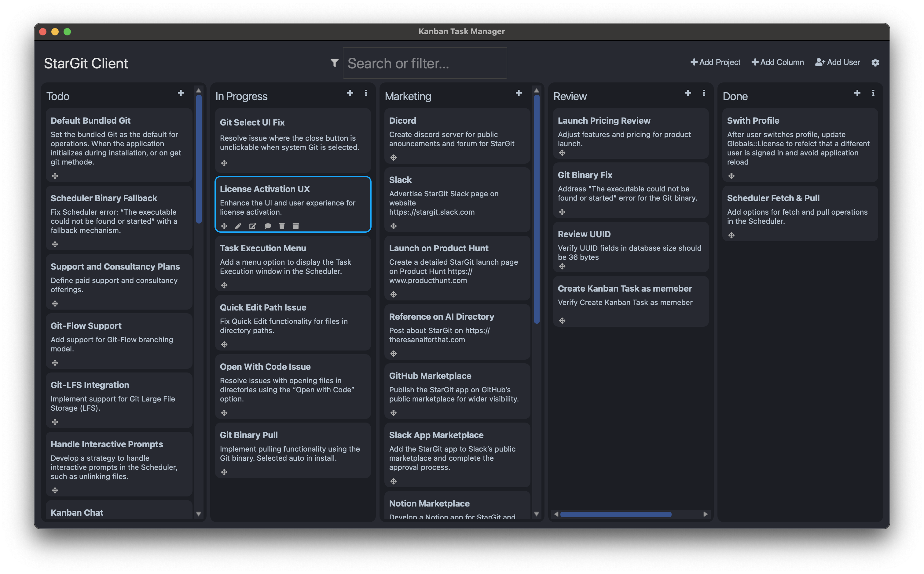Open the In Progress column options menu

click(x=366, y=93)
